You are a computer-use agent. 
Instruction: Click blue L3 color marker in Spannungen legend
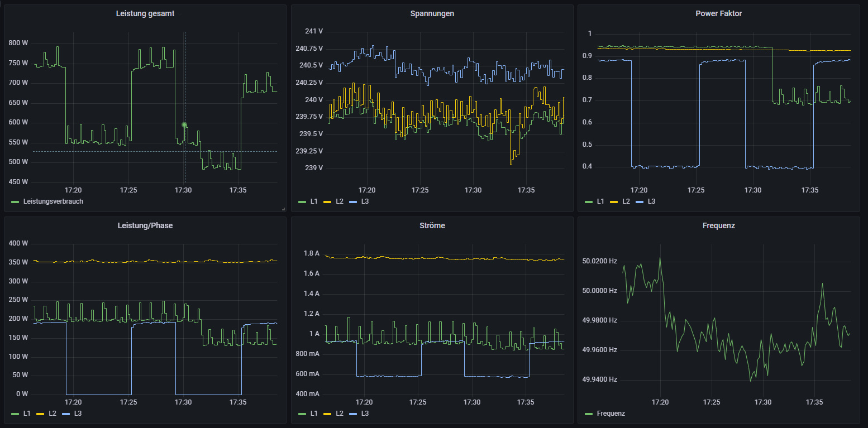click(x=352, y=201)
